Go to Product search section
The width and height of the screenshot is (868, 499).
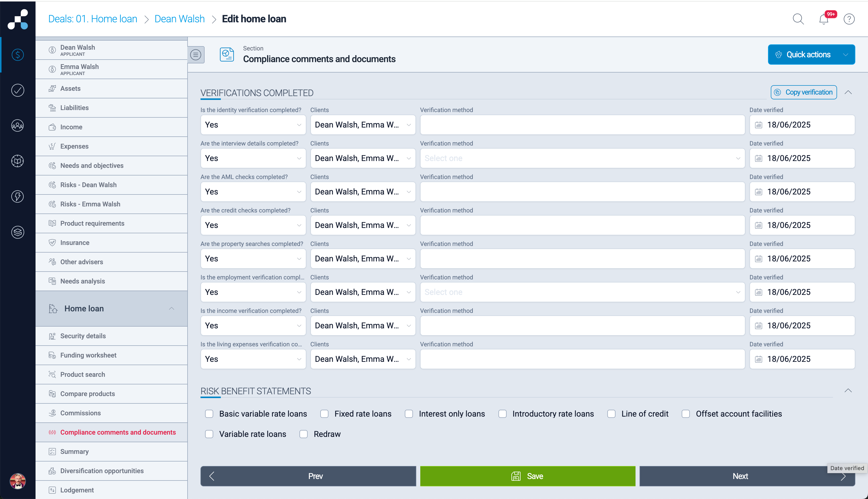(111, 375)
